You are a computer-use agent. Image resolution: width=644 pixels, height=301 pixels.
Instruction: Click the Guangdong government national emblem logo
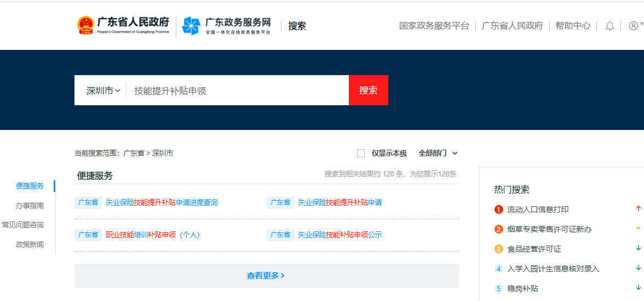[x=85, y=25]
